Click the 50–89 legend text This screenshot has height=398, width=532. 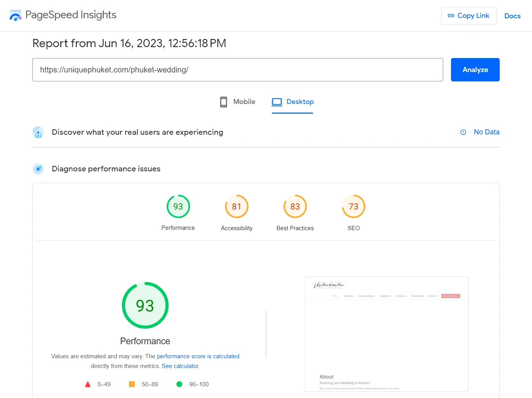(x=150, y=384)
